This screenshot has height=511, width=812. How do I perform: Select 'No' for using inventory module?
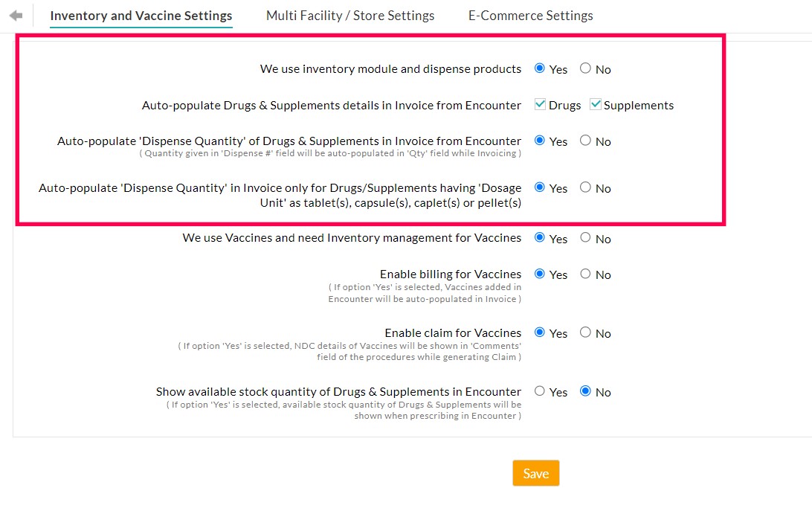click(x=584, y=68)
